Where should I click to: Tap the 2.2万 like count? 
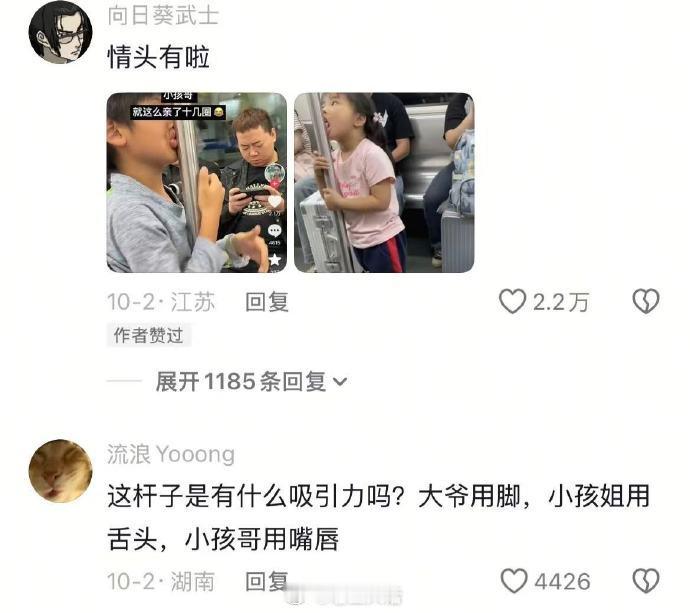coord(561,302)
